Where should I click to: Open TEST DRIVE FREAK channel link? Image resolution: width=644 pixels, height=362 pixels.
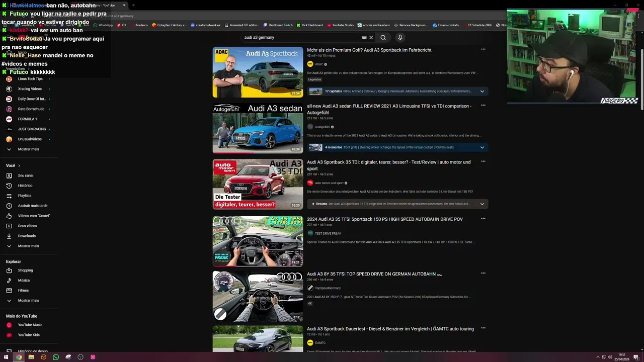click(328, 233)
